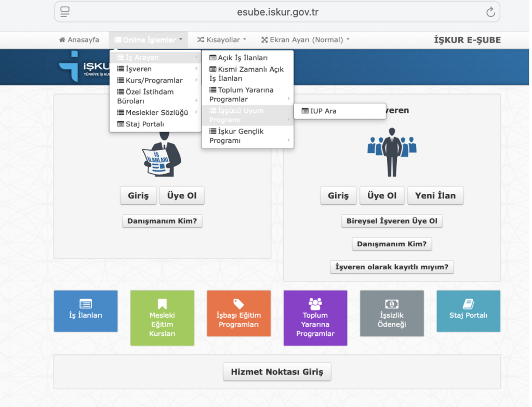This screenshot has height=407, width=532.
Task: Click the Hizmet Noktası Giriş button
Action: [277, 372]
